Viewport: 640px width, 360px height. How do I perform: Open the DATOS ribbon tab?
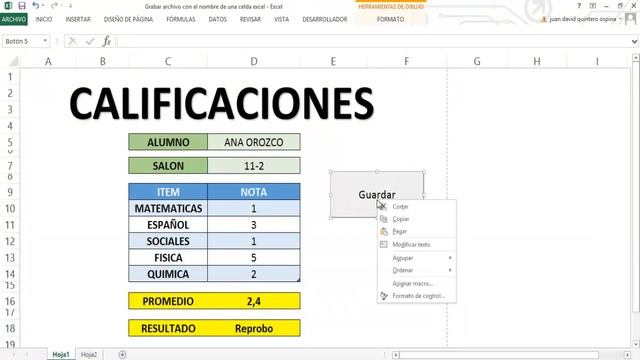click(x=218, y=19)
